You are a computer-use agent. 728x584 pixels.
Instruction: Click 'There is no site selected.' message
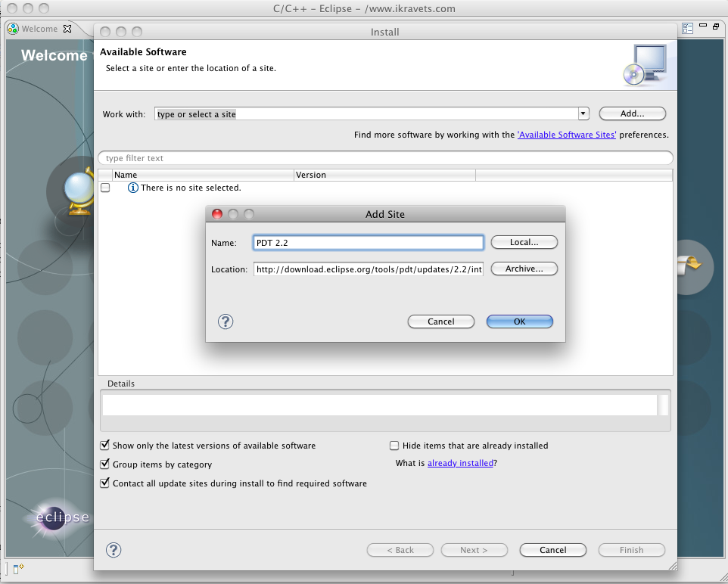[x=191, y=188]
